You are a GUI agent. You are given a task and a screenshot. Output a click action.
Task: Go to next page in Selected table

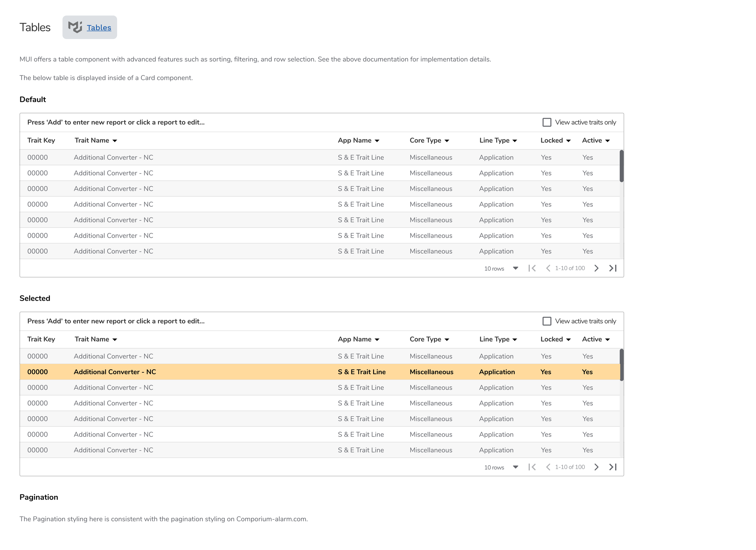pyautogui.click(x=596, y=467)
